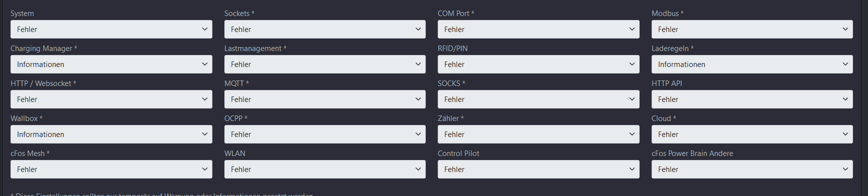The image size is (868, 196).
Task: Open the SOCKS log level dropdown
Action: pos(538,99)
